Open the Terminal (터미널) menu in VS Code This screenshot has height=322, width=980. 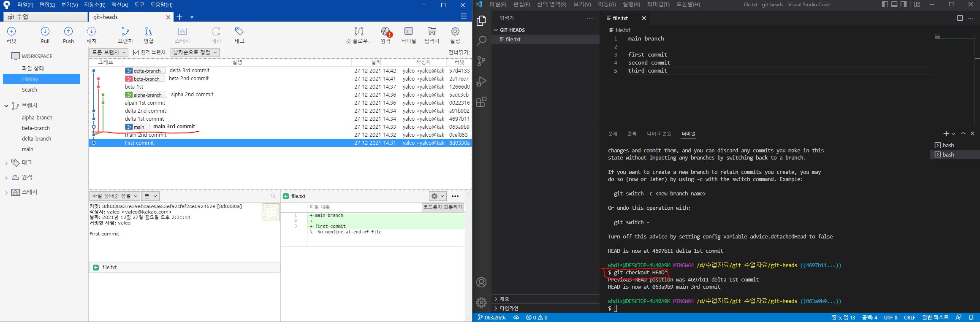(x=658, y=4)
